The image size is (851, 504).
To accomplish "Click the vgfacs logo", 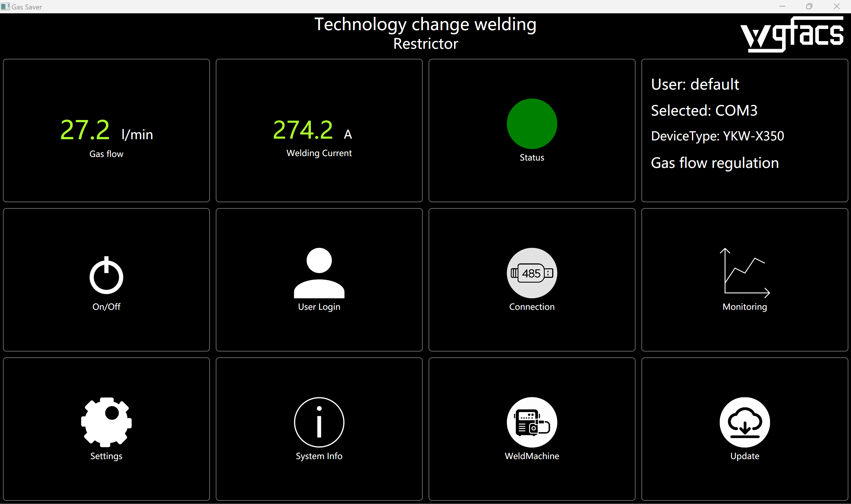I will (792, 35).
